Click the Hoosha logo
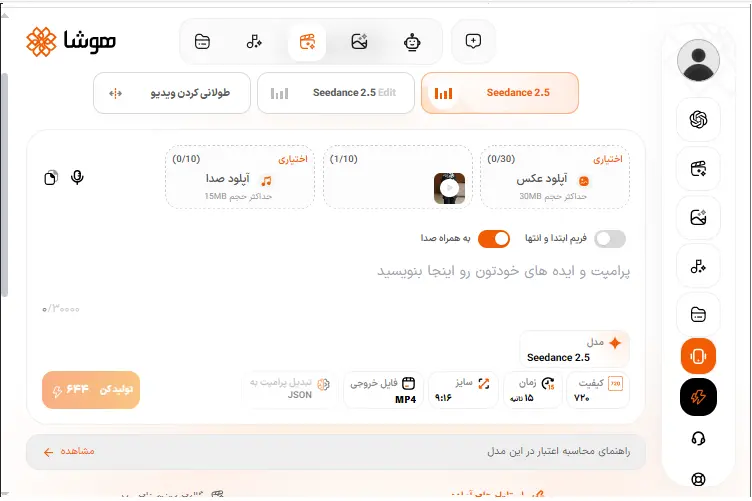 pos(71,41)
